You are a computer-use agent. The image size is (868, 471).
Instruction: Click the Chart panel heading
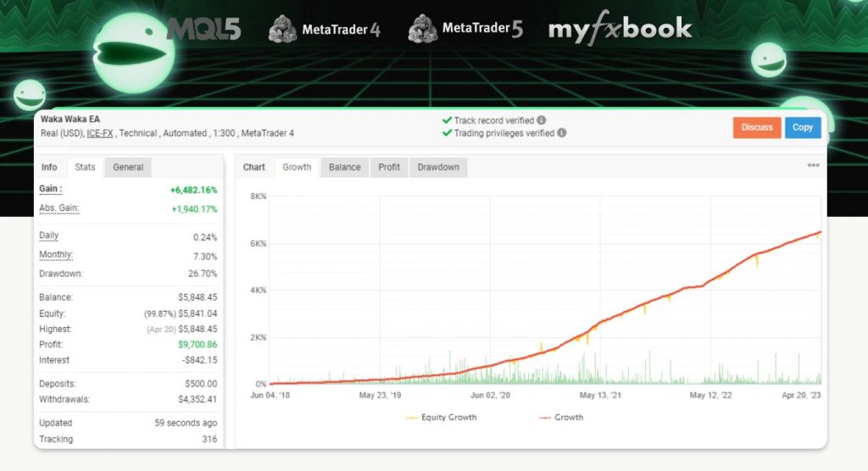click(x=254, y=167)
